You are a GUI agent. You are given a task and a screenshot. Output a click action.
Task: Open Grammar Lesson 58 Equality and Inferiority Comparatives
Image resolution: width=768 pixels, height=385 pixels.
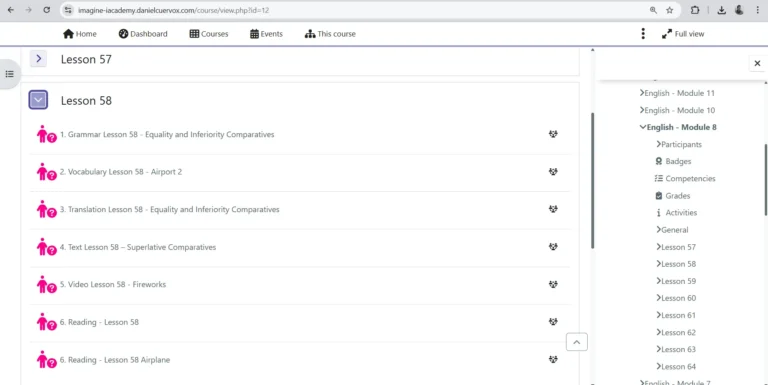167,134
